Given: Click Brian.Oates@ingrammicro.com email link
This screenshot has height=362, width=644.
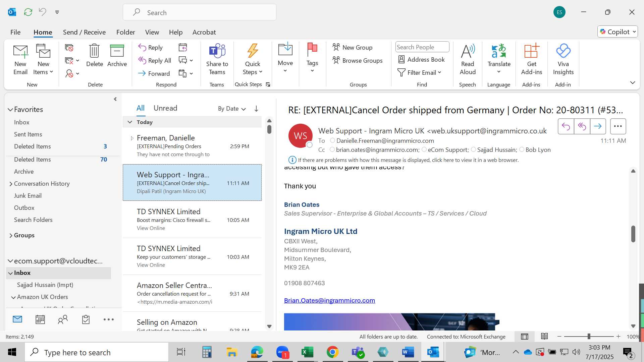Looking at the screenshot, I should [329, 300].
